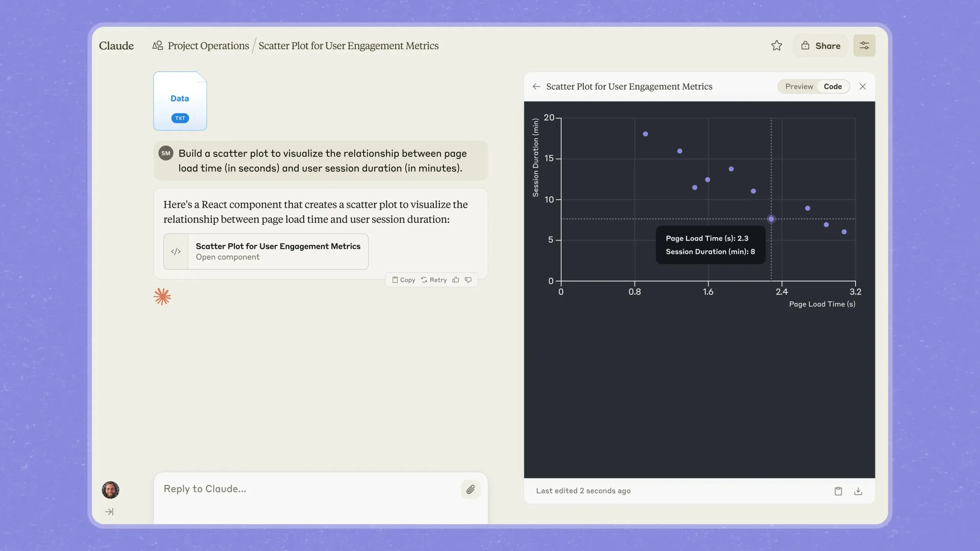
Task: Click the star/bookmark icon to favorite
Action: tap(777, 45)
